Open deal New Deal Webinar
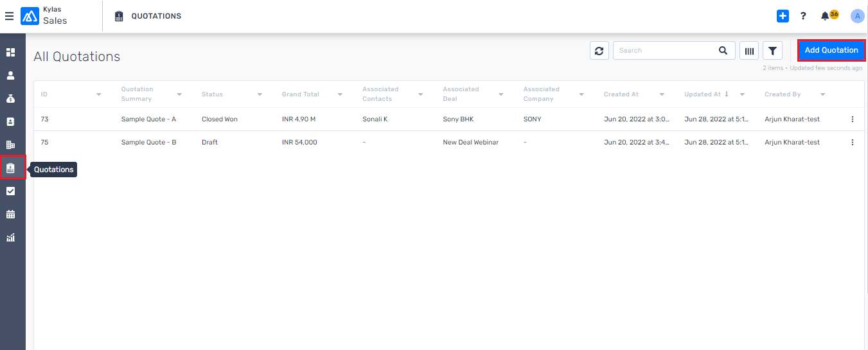The image size is (868, 350). pyautogui.click(x=470, y=142)
